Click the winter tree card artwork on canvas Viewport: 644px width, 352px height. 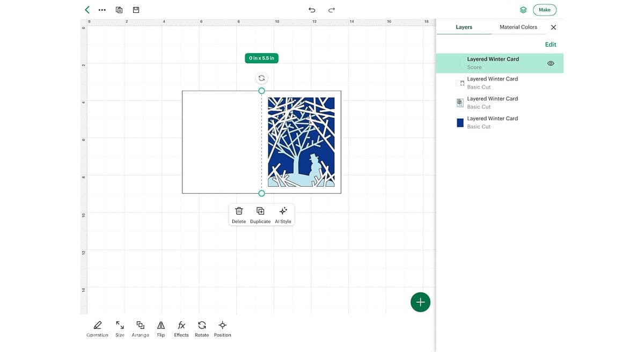click(x=301, y=142)
